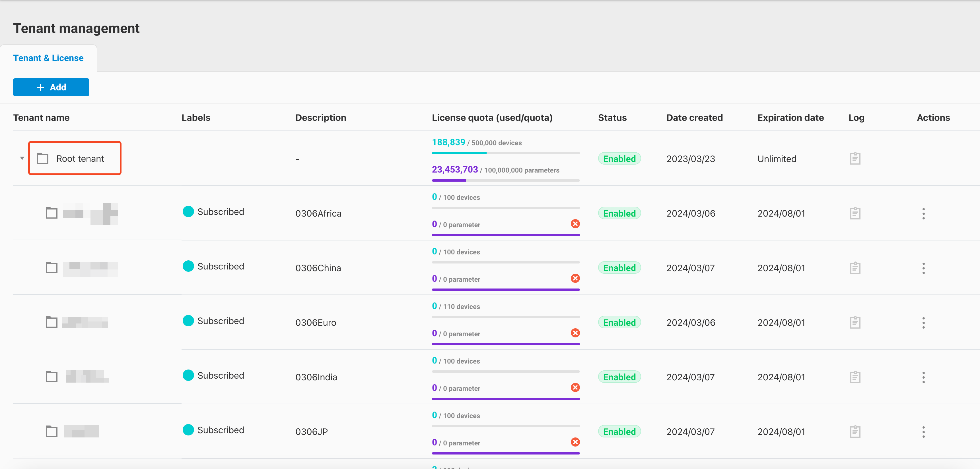Click the Enabled status badge for 0306India
Screen dimensions: 980x469
pos(619,377)
